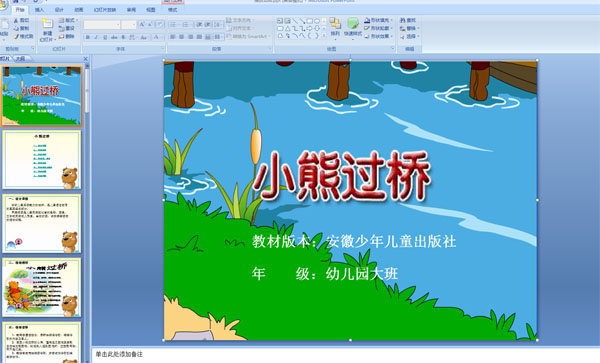This screenshot has width=600, height=363.
Task: Select the oval shape in shapes gallery
Action: point(317,21)
